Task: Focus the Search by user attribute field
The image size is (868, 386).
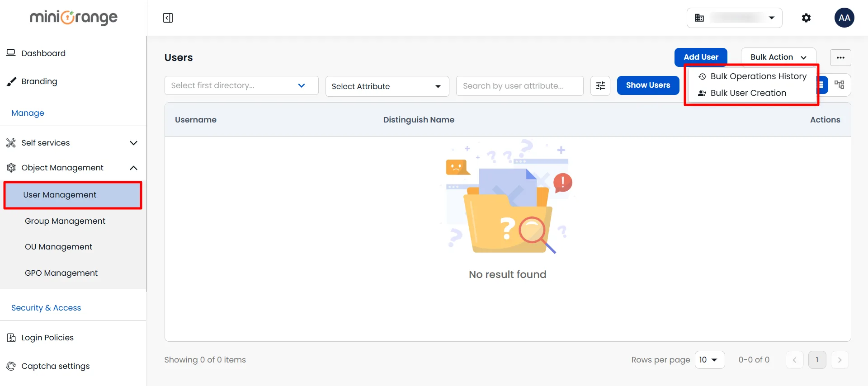Action: pos(519,86)
